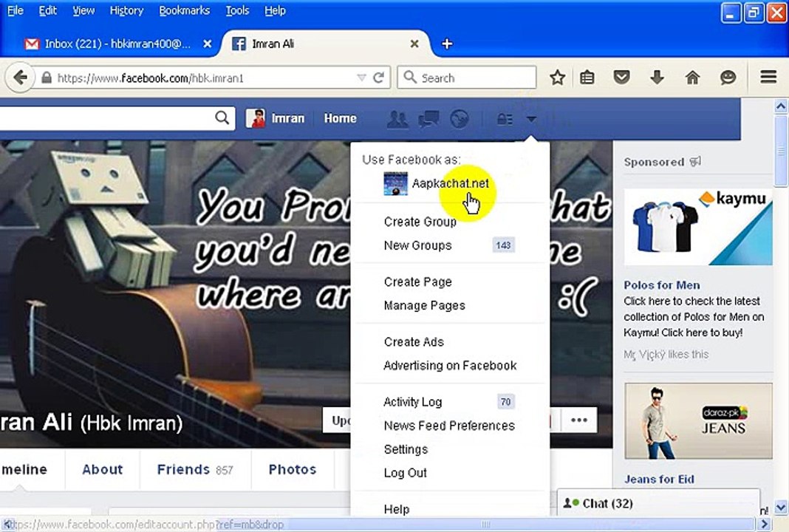Image resolution: width=789 pixels, height=532 pixels.
Task: Click the Polos for Men ad link
Action: pyautogui.click(x=662, y=285)
